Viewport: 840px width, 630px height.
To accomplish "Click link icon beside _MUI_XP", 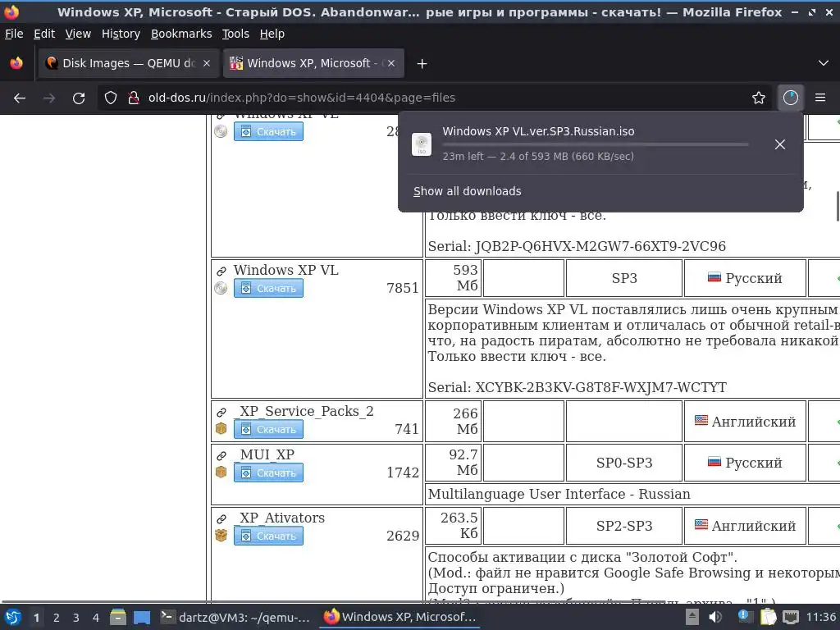I will (221, 455).
